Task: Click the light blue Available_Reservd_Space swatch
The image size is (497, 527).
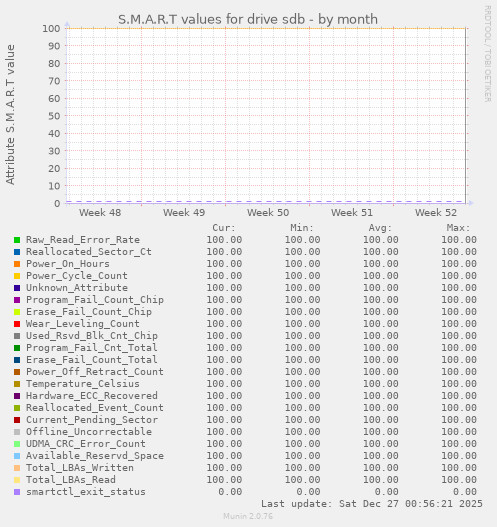Action: [x=17, y=456]
